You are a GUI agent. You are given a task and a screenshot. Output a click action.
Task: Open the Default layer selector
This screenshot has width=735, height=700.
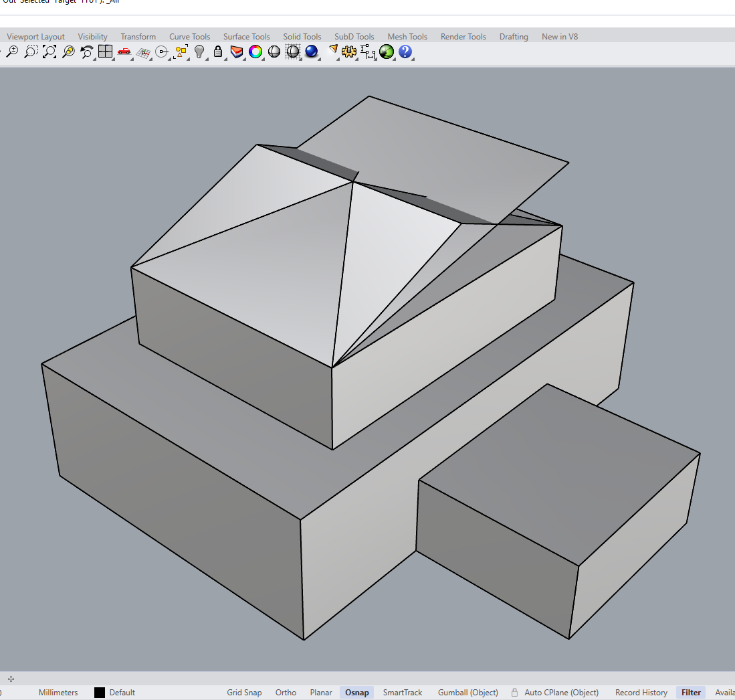pyautogui.click(x=122, y=693)
